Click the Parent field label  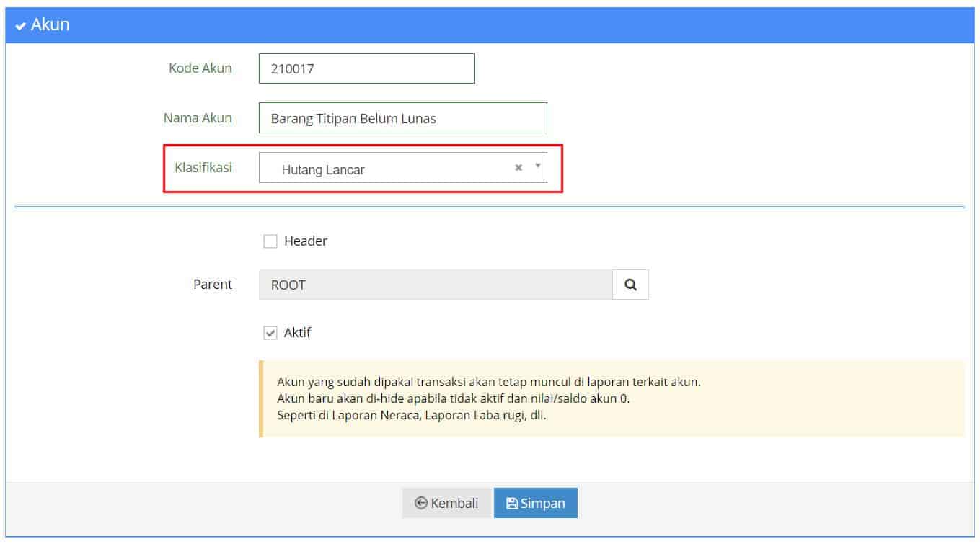pyautogui.click(x=213, y=285)
